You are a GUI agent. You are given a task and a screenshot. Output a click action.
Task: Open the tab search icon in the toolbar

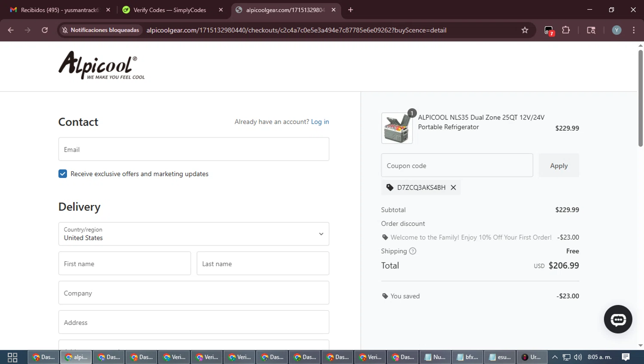591,30
